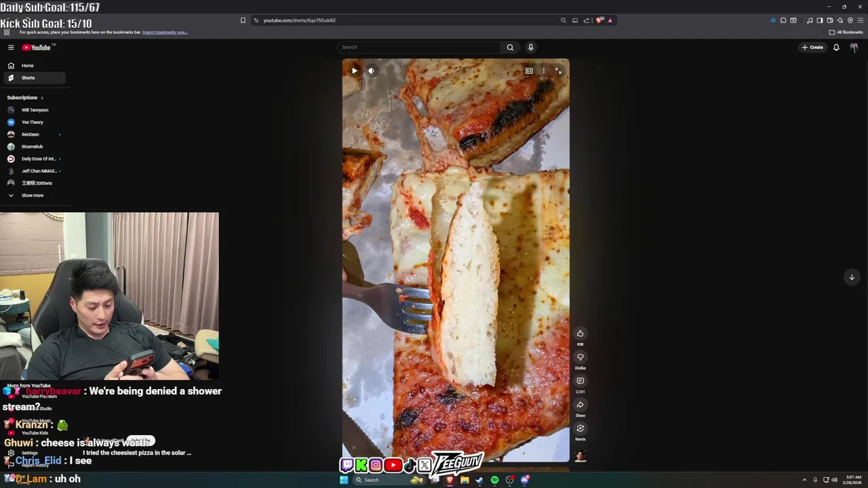Open Steam from taskbar
The height and width of the screenshot is (488, 868).
pos(479,480)
